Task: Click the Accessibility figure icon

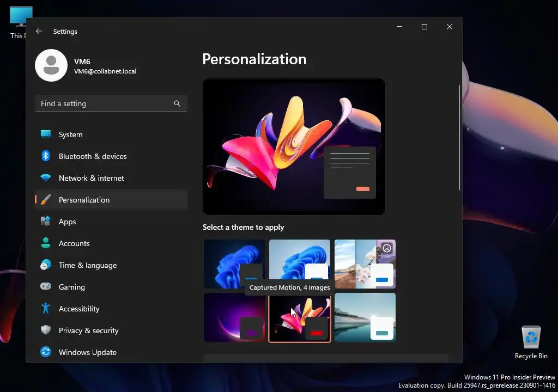Action: pos(46,308)
